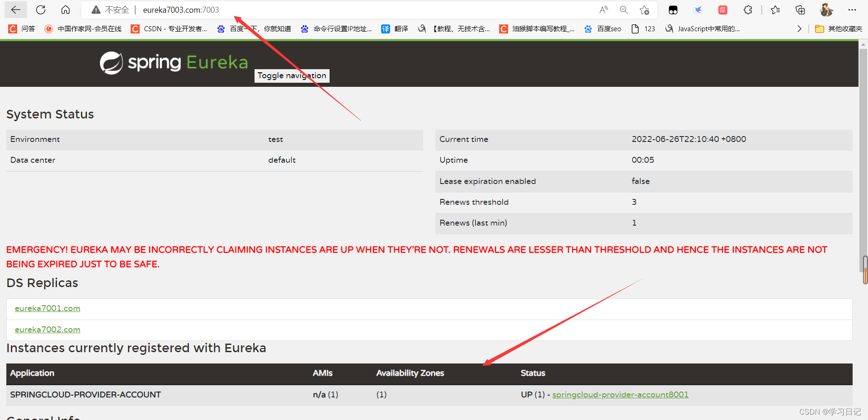Open the 百度一下 bookmark
The image size is (868, 420).
click(x=254, y=29)
